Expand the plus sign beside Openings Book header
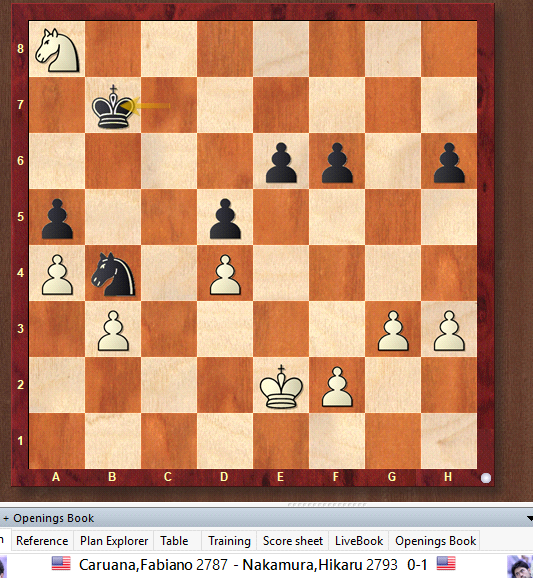The height and width of the screenshot is (578, 533). (x=6, y=519)
